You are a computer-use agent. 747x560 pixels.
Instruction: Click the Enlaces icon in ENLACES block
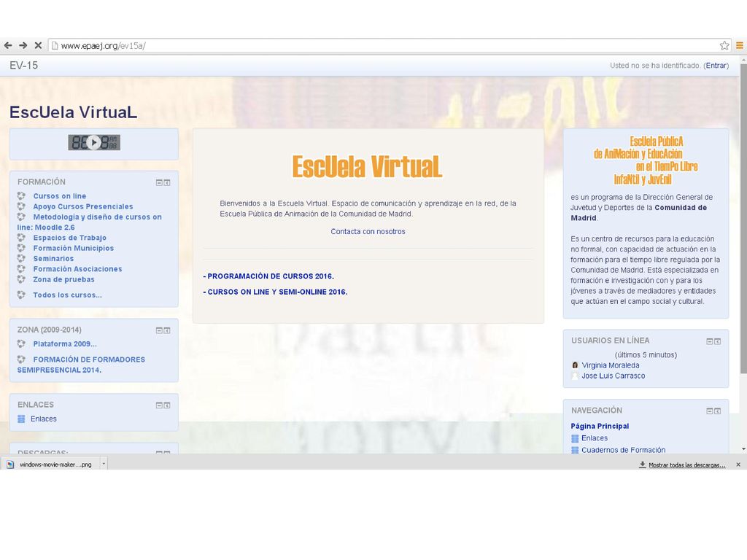21,419
